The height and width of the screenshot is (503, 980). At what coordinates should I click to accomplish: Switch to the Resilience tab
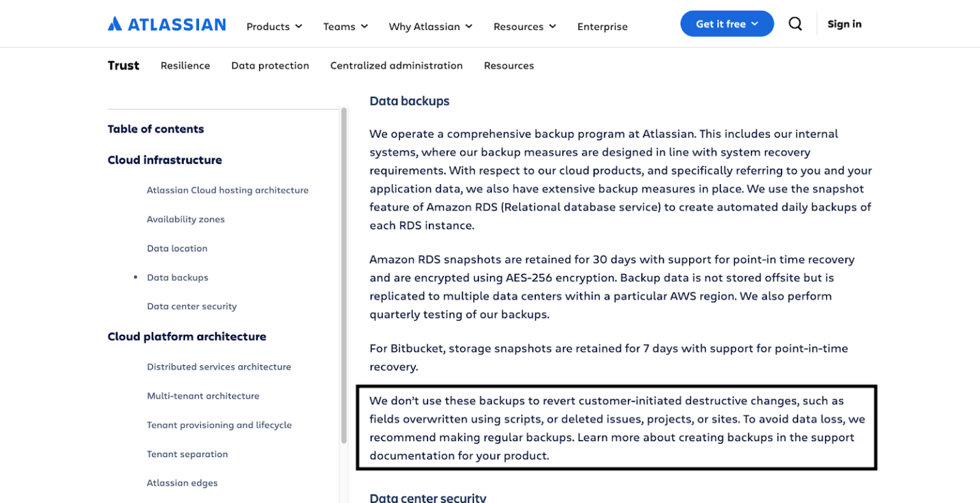coord(185,65)
